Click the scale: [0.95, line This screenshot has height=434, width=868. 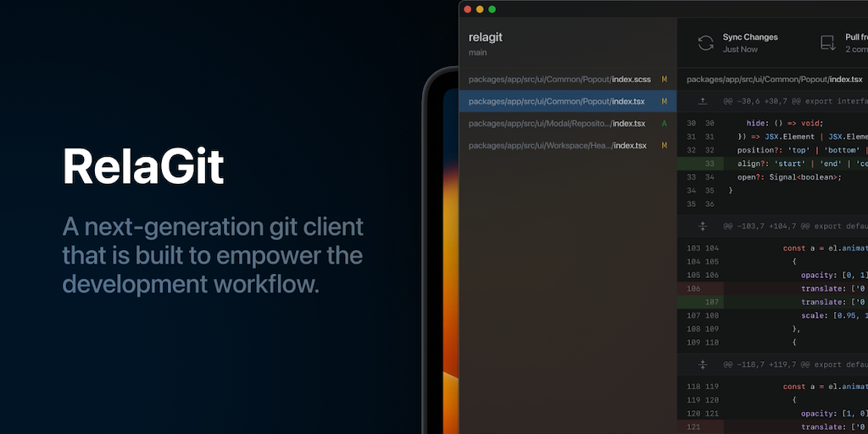[x=834, y=315]
